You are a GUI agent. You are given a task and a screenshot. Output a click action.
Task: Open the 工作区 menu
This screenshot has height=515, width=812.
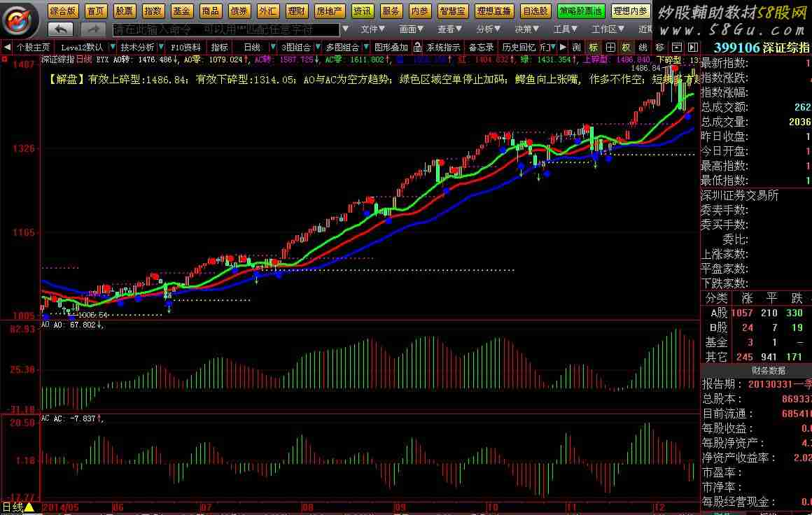pyautogui.click(x=608, y=29)
